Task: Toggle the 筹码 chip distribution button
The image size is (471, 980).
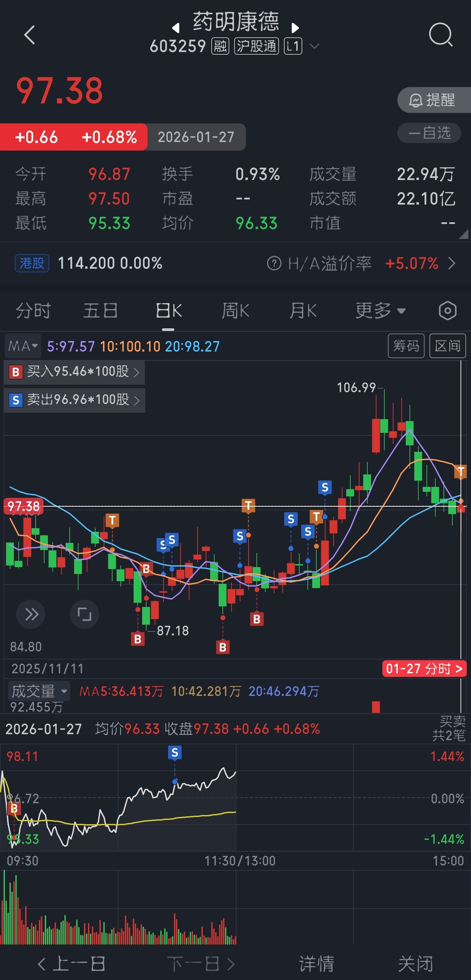Action: point(406,346)
